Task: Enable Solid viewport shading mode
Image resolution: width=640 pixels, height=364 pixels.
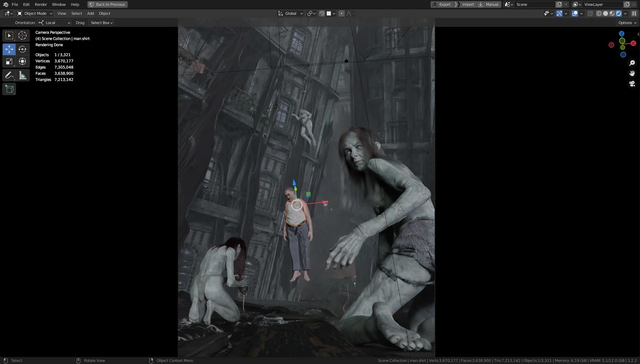Action: pos(605,13)
